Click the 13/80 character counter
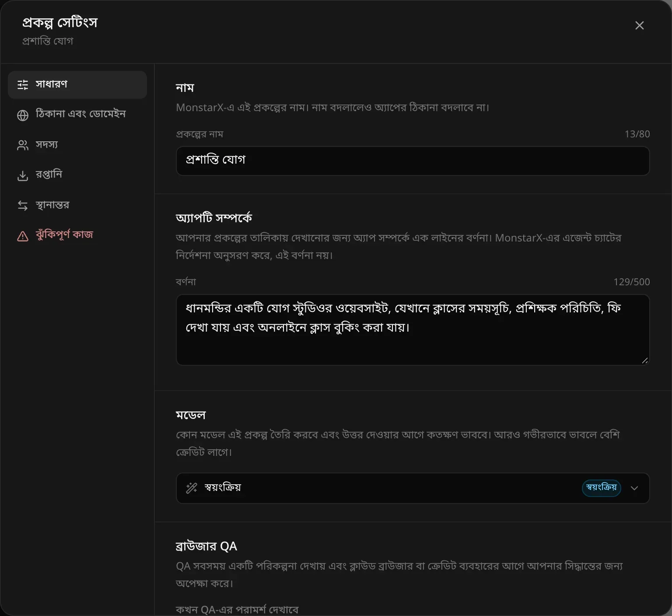This screenshot has width=672, height=616. pyautogui.click(x=637, y=134)
